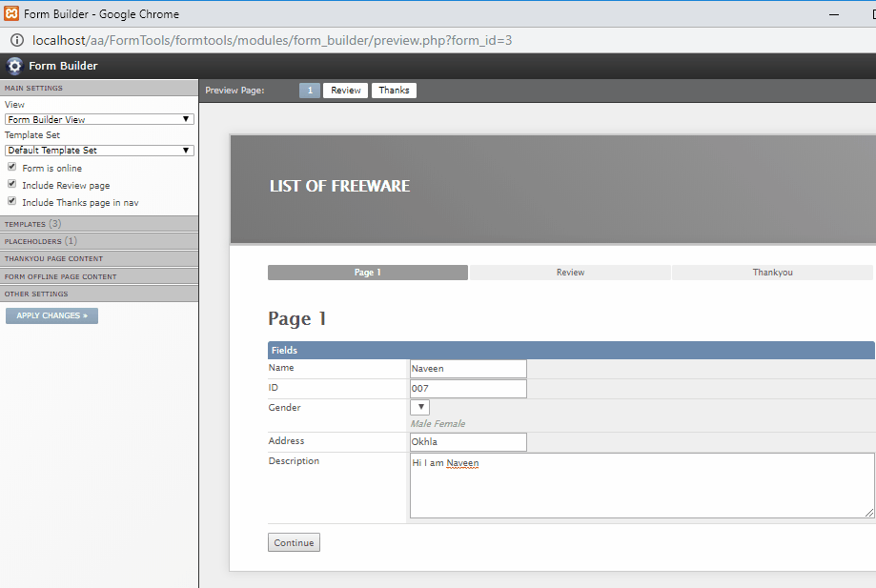The image size is (876, 588).
Task: Click the 'Address' field label
Action: coord(286,440)
